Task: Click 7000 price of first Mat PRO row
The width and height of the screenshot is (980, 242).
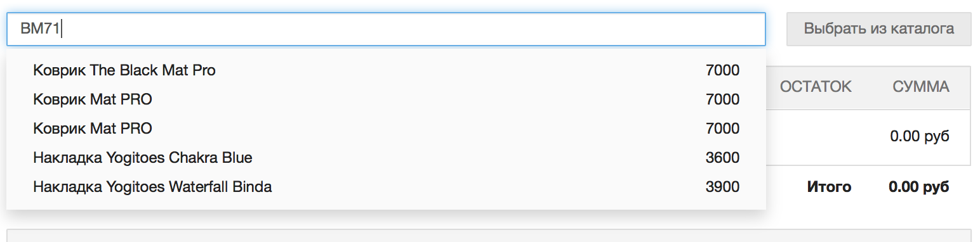Action: click(722, 99)
